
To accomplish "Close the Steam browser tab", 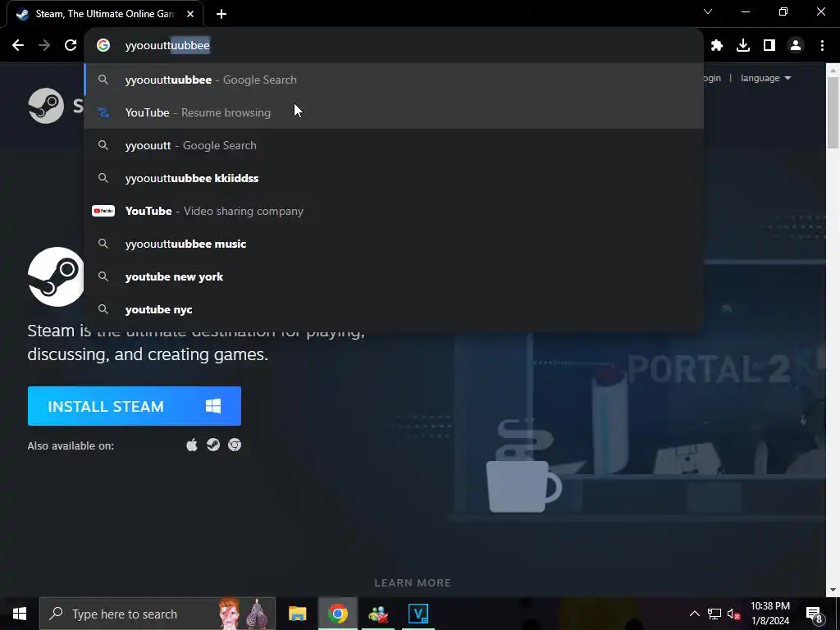I will pos(190,14).
